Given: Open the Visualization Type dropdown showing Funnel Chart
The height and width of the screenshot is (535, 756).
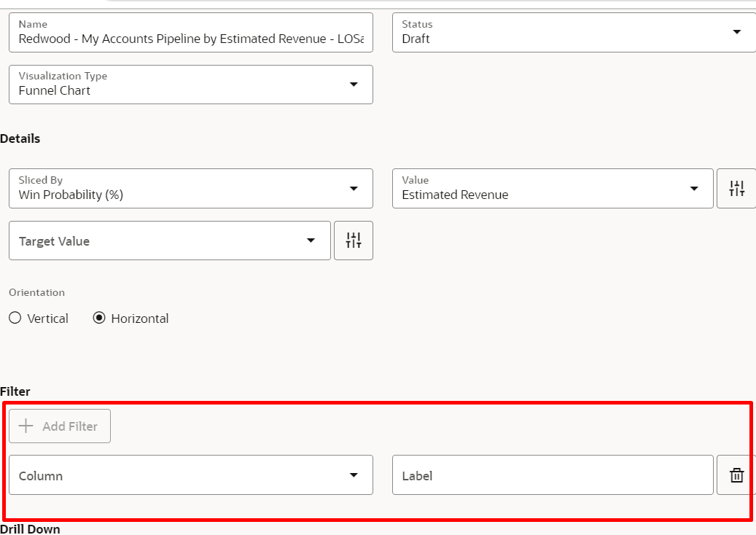Looking at the screenshot, I should [191, 85].
